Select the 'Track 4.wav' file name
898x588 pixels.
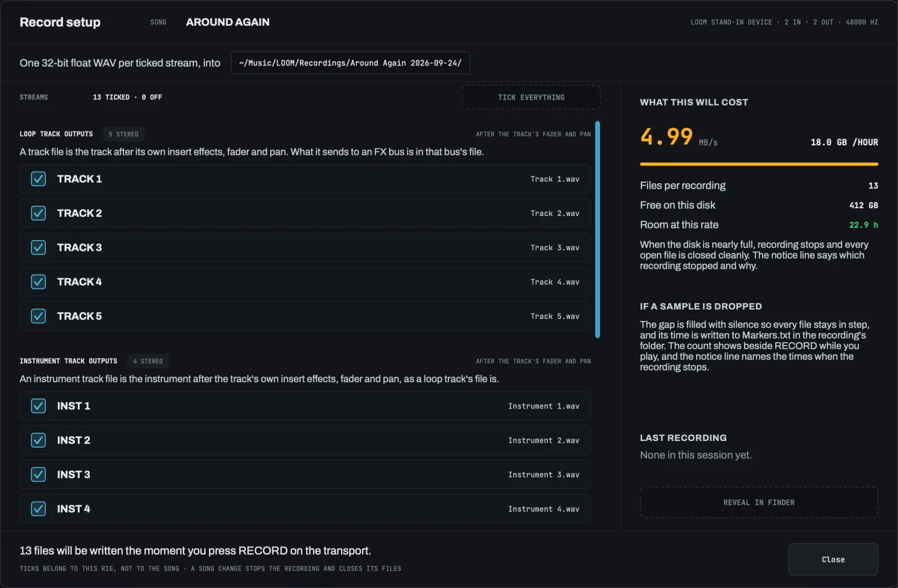point(555,282)
